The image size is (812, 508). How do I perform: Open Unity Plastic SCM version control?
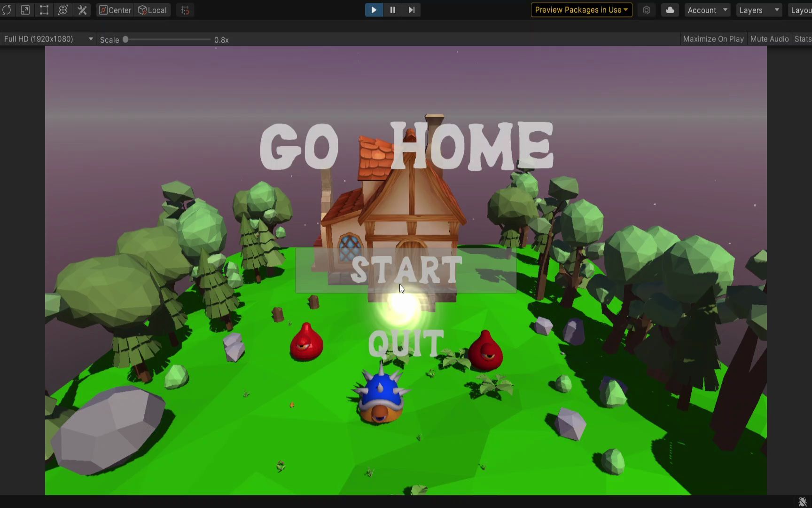pyautogui.click(x=647, y=10)
